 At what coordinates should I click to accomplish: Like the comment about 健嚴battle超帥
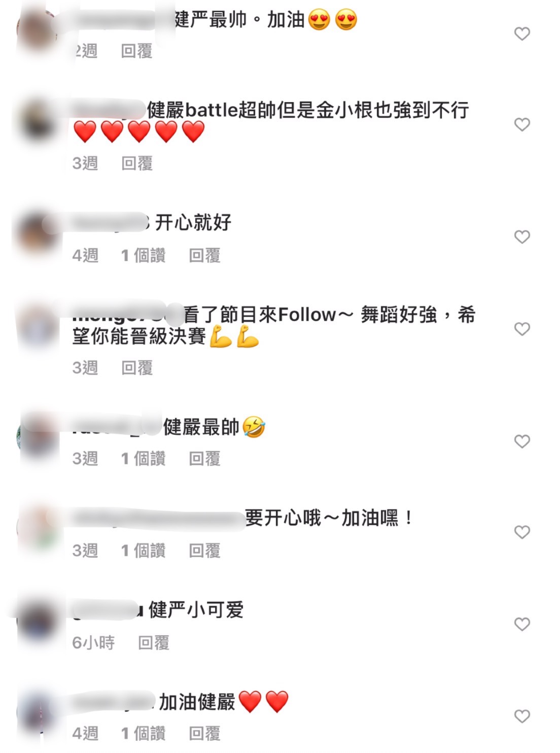(522, 125)
